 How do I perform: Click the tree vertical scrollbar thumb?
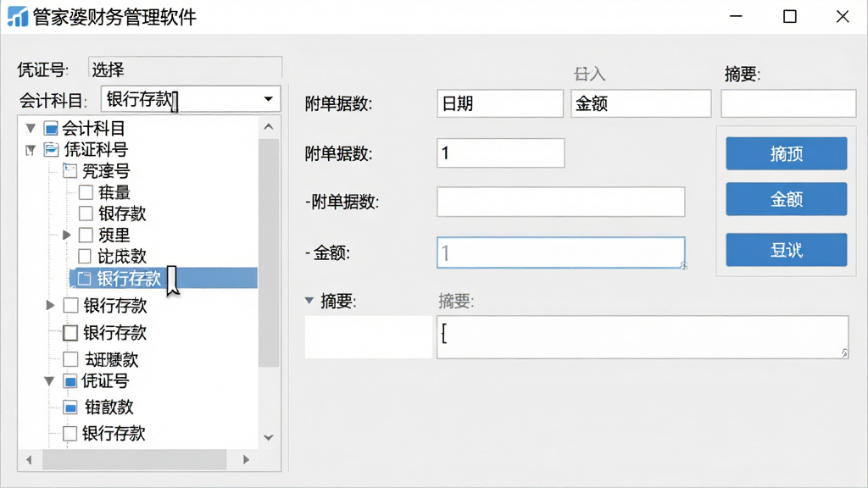pyautogui.click(x=269, y=252)
